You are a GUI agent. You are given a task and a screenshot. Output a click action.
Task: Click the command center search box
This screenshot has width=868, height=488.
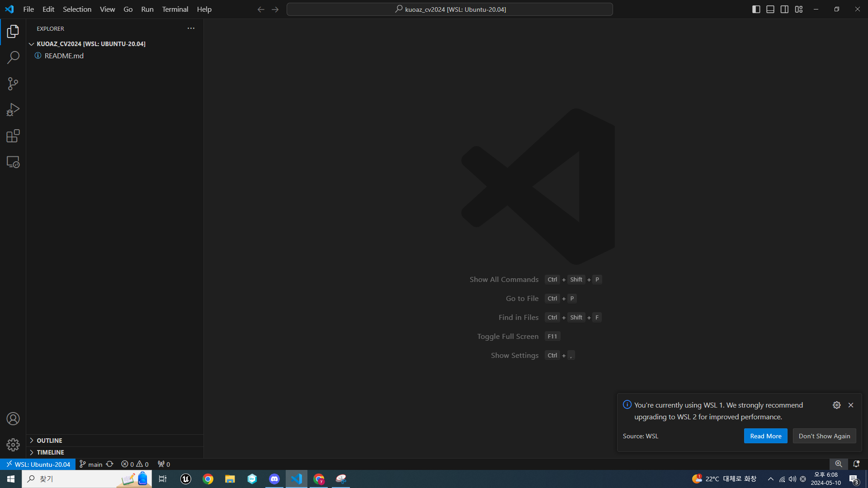coord(450,9)
